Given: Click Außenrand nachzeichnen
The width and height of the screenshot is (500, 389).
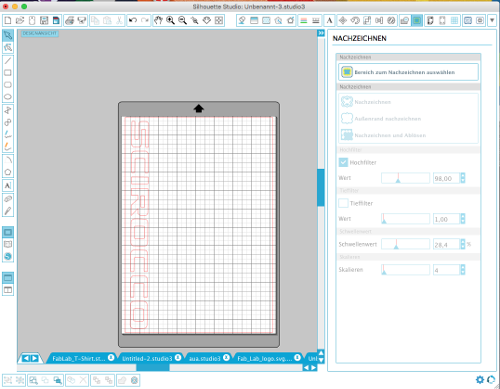Looking at the screenshot, I should [x=381, y=118].
